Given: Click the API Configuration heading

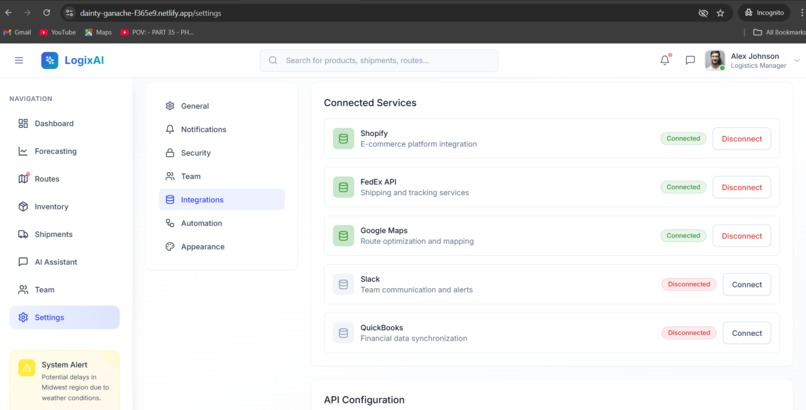Looking at the screenshot, I should point(364,400).
